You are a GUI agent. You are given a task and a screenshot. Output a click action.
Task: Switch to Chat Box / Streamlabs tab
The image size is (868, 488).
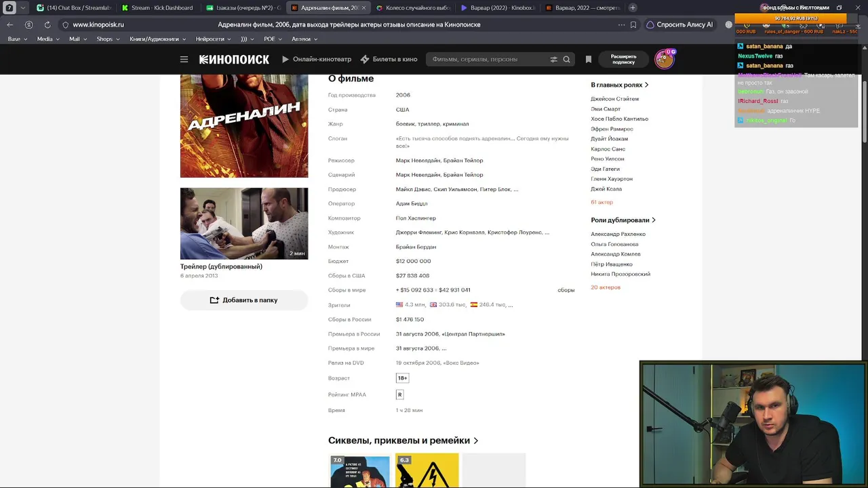pyautogui.click(x=73, y=8)
